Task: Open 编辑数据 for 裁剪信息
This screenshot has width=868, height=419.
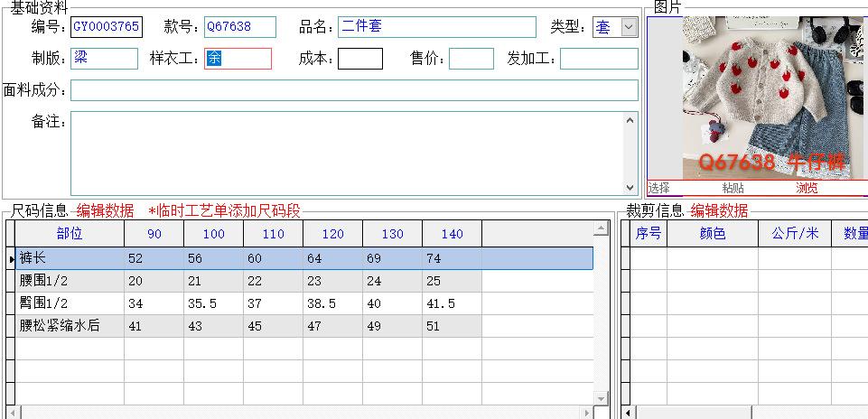Action: (719, 211)
